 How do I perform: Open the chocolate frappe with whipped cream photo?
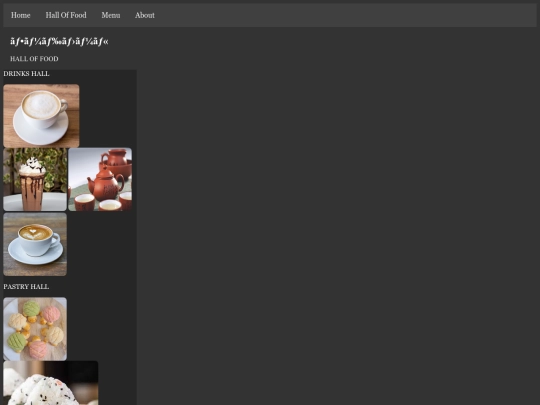(x=35, y=179)
